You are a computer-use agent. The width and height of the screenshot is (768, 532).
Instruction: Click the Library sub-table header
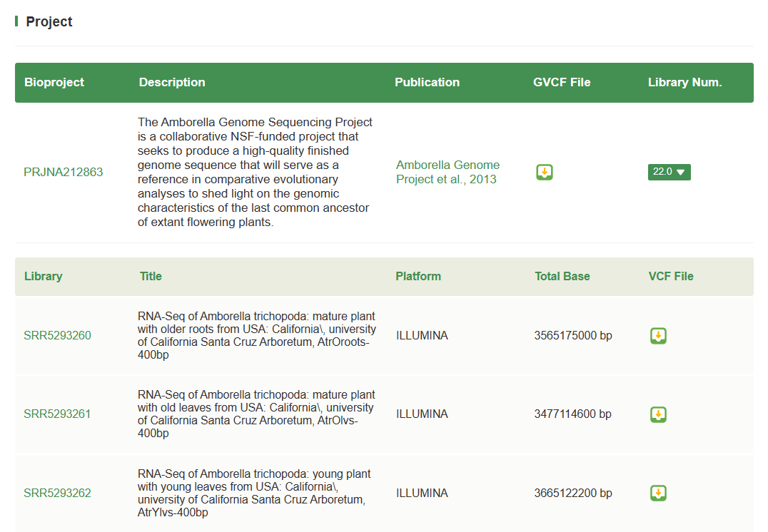(44, 276)
